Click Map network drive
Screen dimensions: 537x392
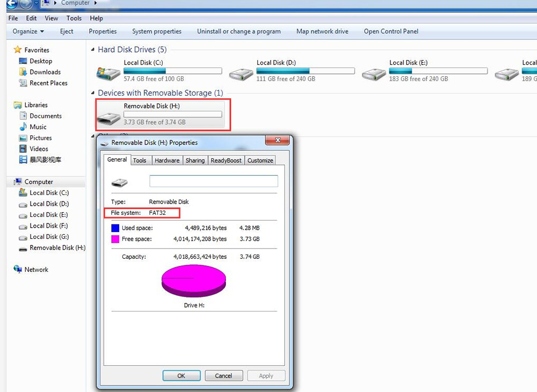[x=322, y=31]
